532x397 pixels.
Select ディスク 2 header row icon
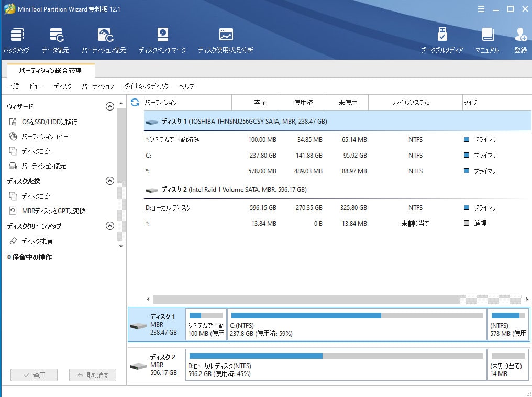click(x=152, y=190)
